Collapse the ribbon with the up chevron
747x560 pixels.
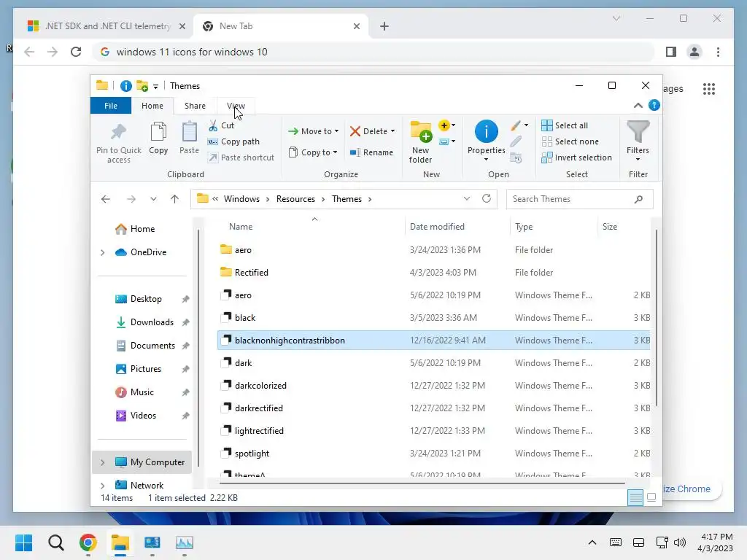[x=638, y=105]
